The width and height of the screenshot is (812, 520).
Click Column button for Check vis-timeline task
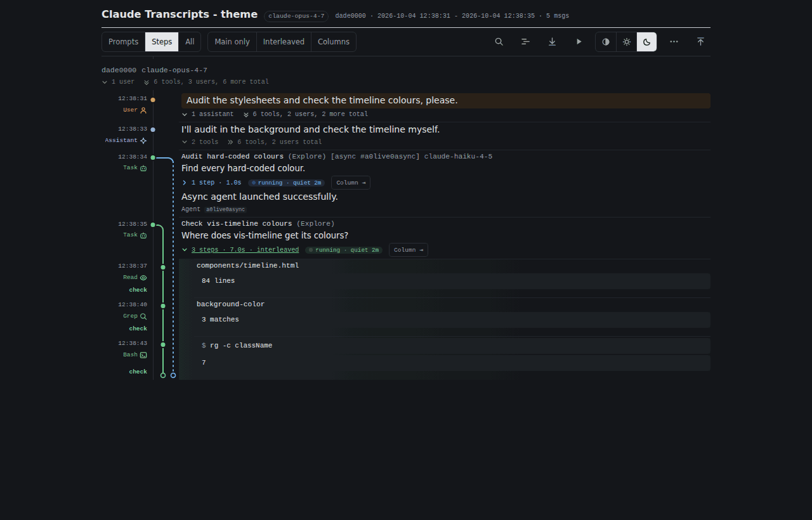tap(409, 250)
